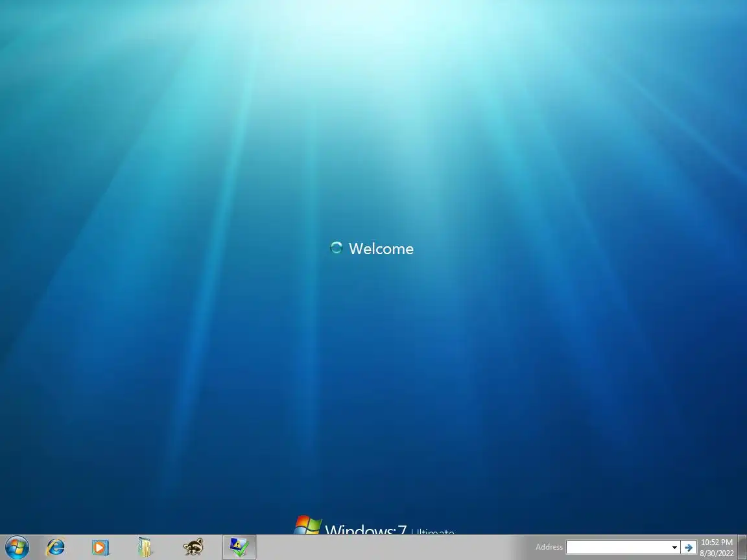Open the Windows Start menu orb
Image resolution: width=747 pixels, height=560 pixels.
click(17, 547)
